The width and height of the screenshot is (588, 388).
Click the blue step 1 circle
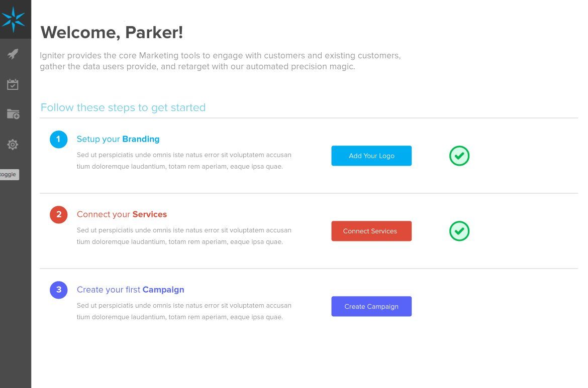coord(59,139)
